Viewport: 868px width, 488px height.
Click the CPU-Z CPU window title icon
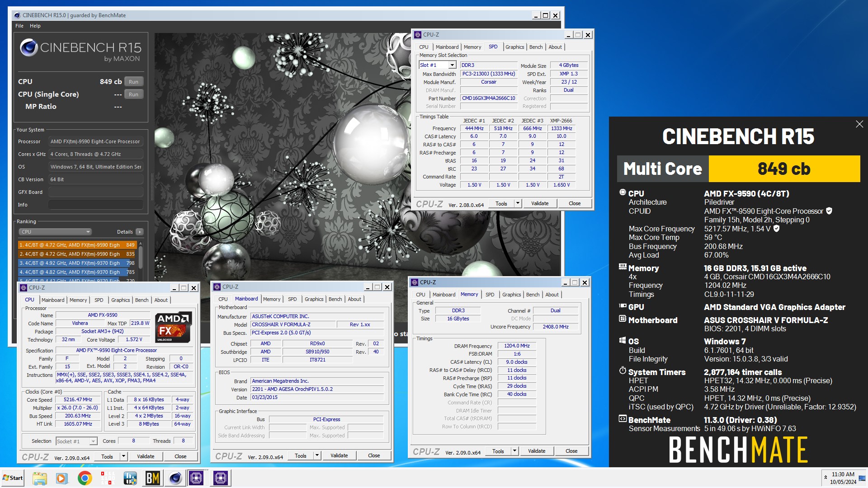(24, 288)
